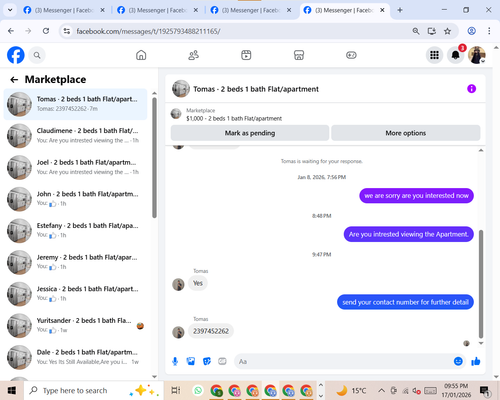Screen dimensions: 500x400
Task: Choose a GIF icon
Action: tap(222, 361)
